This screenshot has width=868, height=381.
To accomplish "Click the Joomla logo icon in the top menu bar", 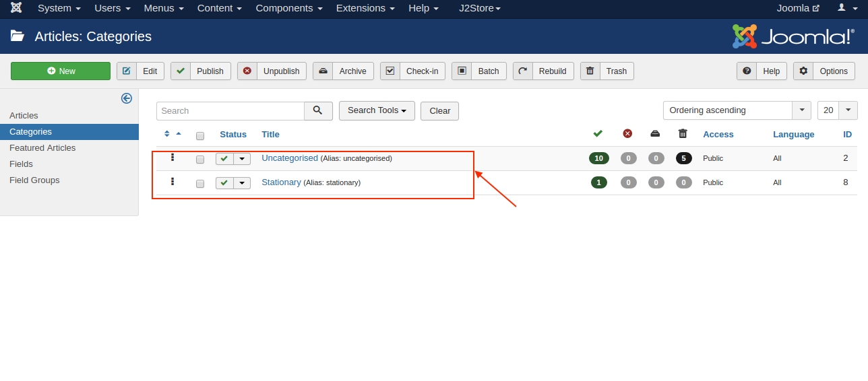I will (x=16, y=8).
